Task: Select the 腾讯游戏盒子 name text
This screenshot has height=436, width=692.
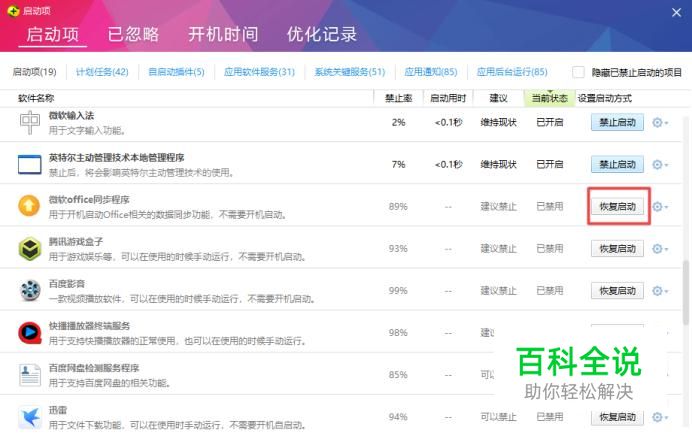Action: tap(76, 242)
